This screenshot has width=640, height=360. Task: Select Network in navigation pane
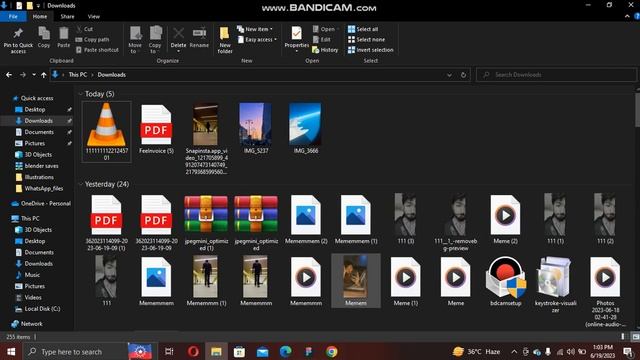pos(31,324)
